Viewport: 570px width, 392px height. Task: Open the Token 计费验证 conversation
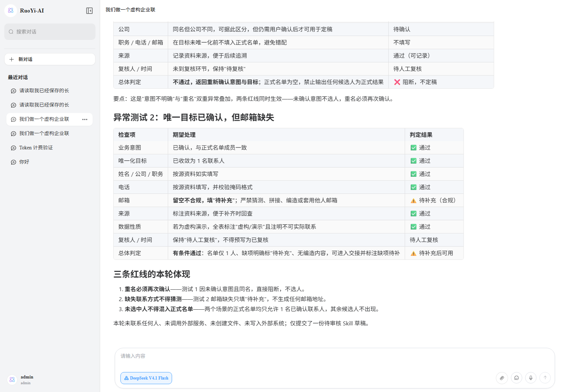[x=50, y=148]
